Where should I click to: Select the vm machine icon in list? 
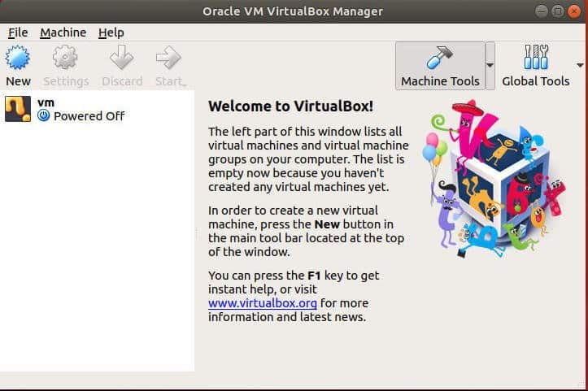click(x=18, y=109)
